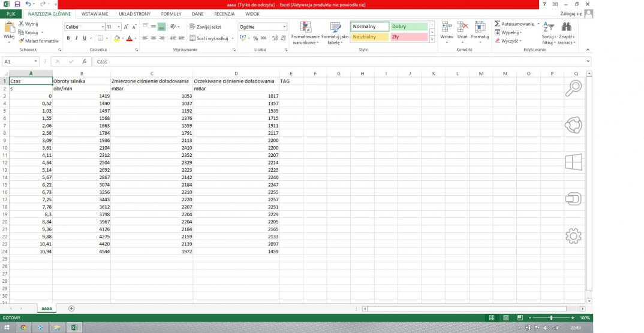Open the Search charm magnifier icon
Viewport: 644px width, 333px height.
(x=573, y=88)
